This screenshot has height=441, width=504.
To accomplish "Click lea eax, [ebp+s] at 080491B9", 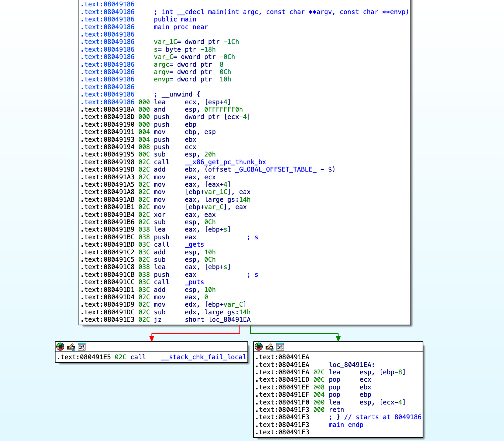I will coord(193,230).
